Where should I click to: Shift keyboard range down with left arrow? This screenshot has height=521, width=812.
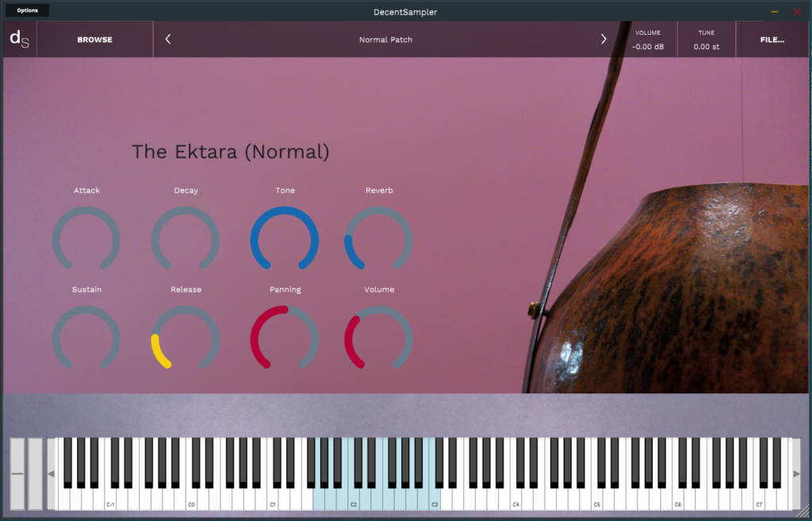coord(51,473)
